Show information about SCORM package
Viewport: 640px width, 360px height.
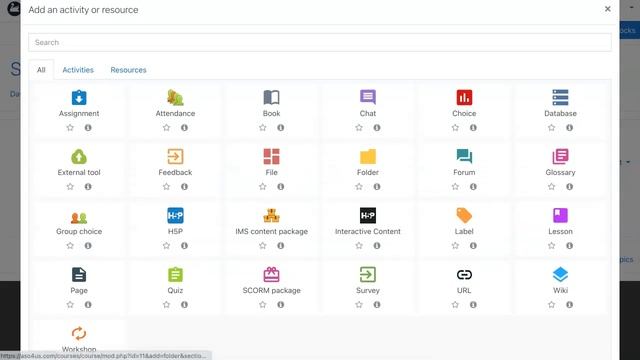coord(281,304)
